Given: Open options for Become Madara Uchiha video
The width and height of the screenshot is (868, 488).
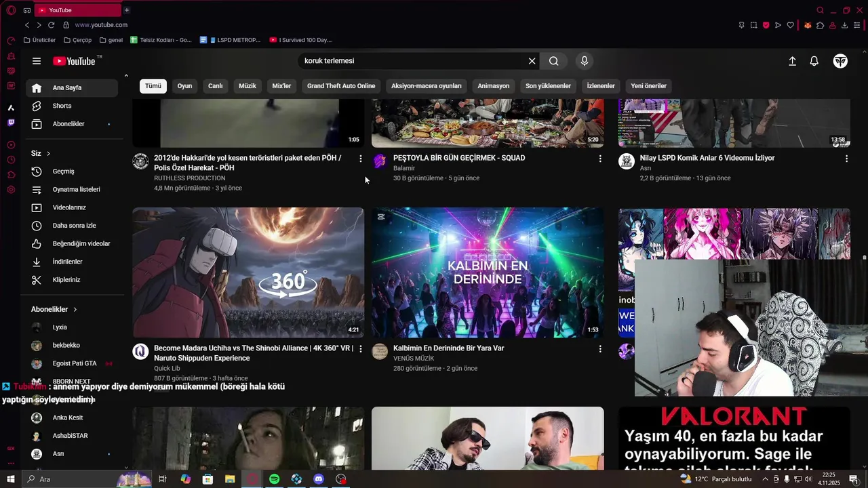Looking at the screenshot, I should pos(361,348).
